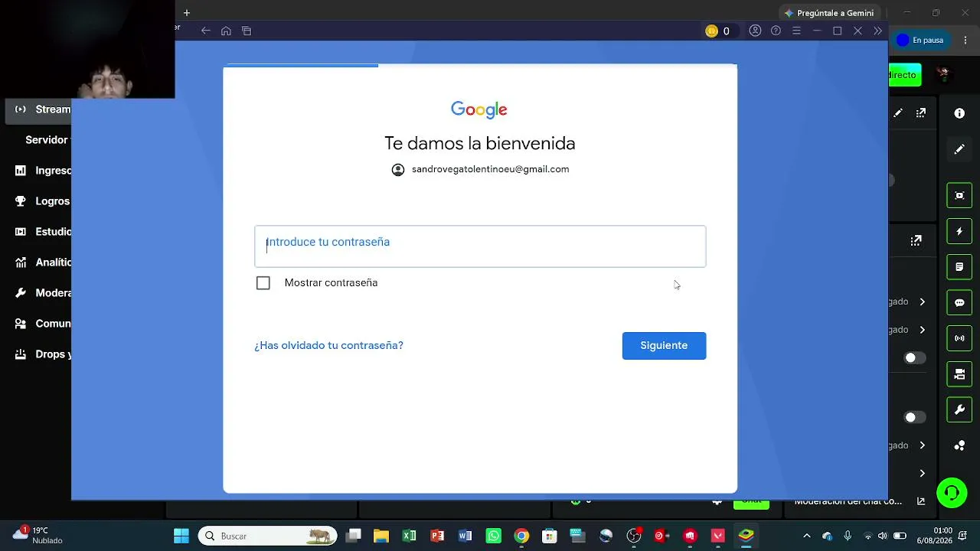Tick the Mostrar contraseña checkbox
The width and height of the screenshot is (980, 551).
(x=263, y=283)
